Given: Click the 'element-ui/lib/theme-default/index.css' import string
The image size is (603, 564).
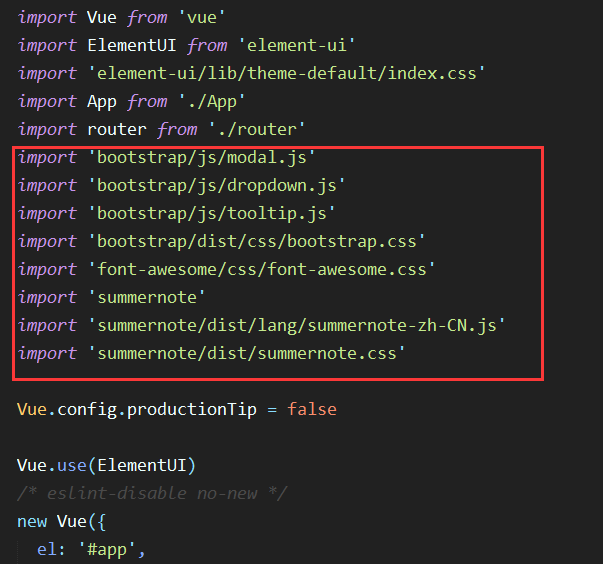Looking at the screenshot, I should tap(287, 73).
